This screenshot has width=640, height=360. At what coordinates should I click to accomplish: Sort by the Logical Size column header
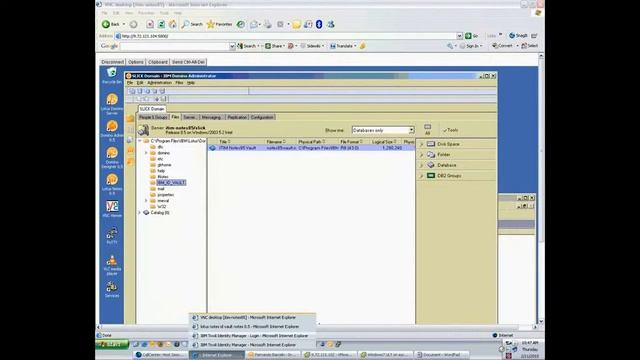385,142
